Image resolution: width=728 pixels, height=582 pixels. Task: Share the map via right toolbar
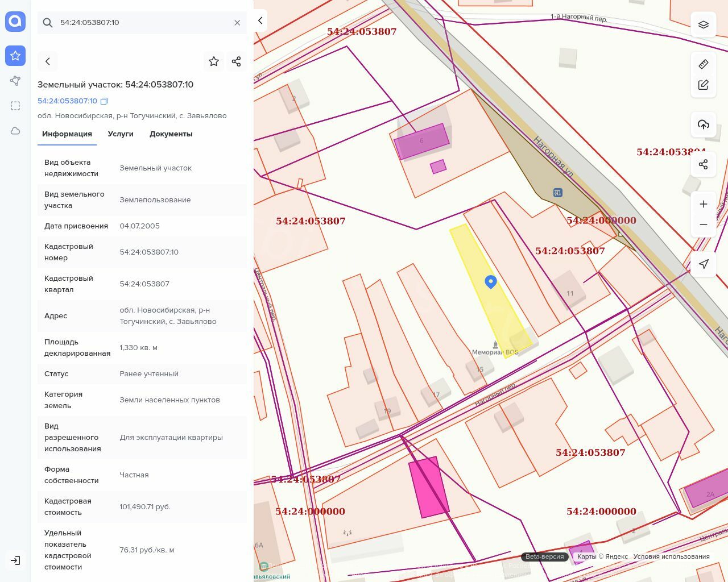pos(704,164)
